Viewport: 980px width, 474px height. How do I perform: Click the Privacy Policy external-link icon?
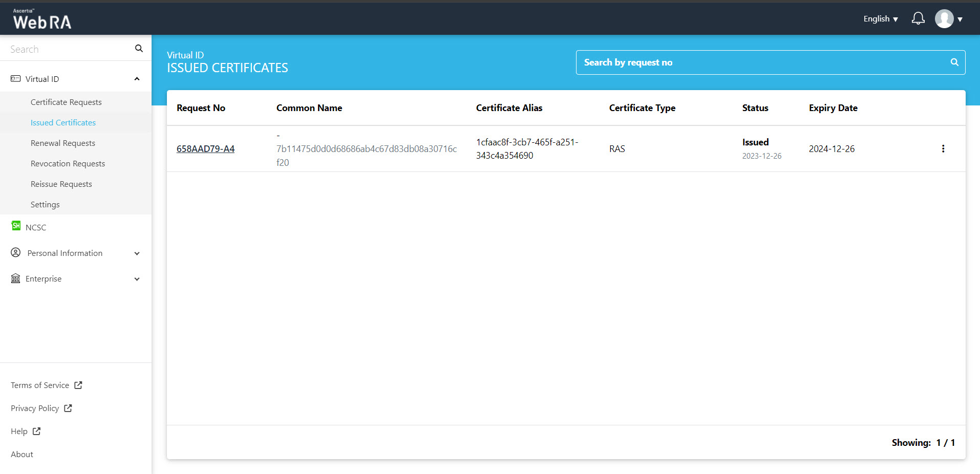point(68,408)
